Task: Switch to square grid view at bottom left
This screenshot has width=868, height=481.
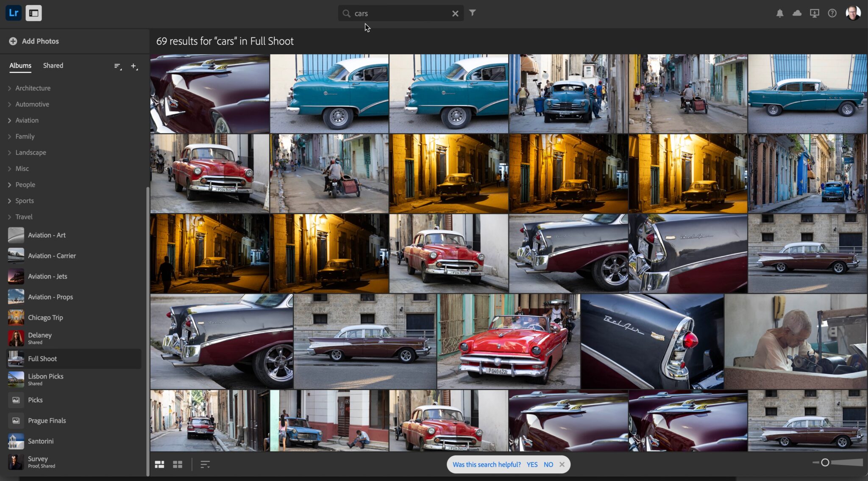Action: click(x=178, y=464)
